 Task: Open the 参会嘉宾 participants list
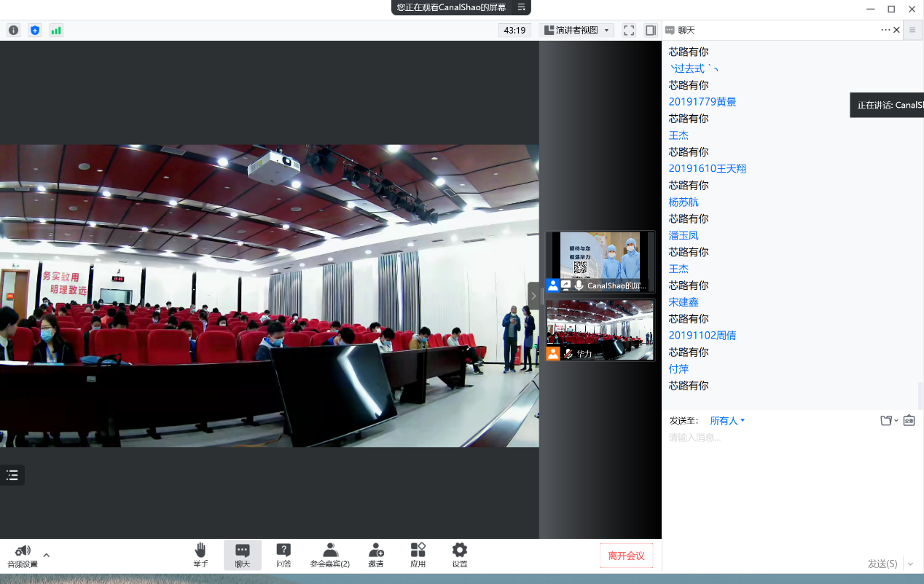tap(329, 555)
